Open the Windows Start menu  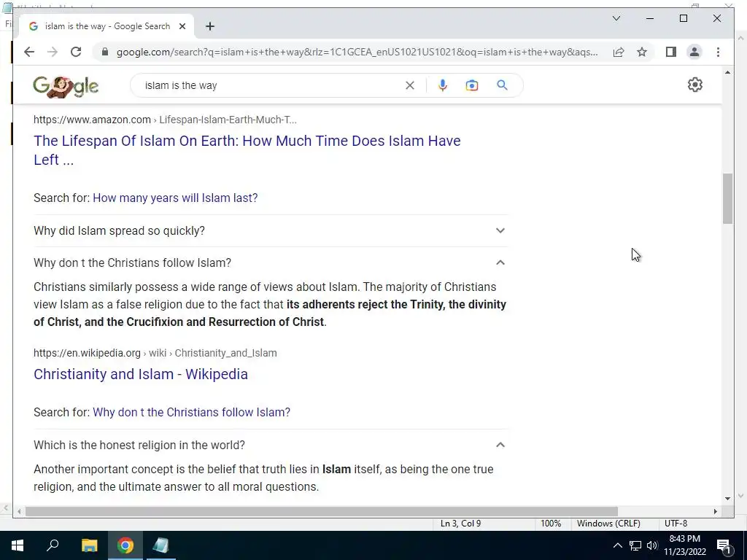(18, 545)
